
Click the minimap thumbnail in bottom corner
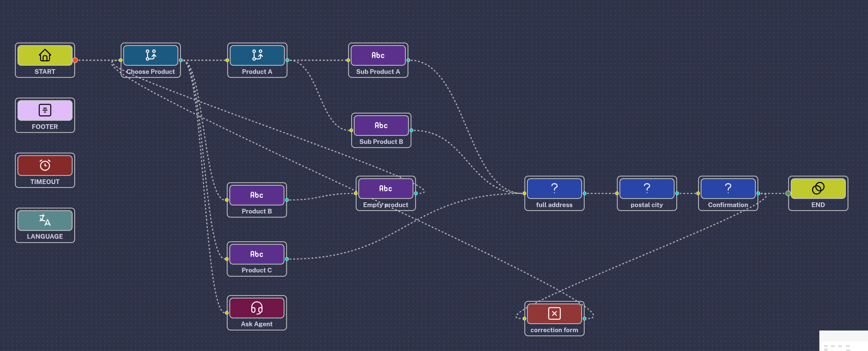pyautogui.click(x=843, y=341)
